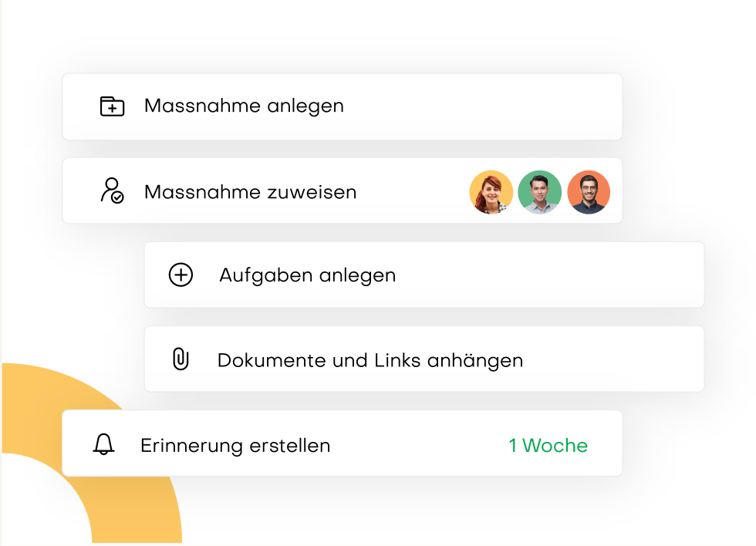Select the woman's avatar on yellow background
The height and width of the screenshot is (546, 756).
coord(491,192)
